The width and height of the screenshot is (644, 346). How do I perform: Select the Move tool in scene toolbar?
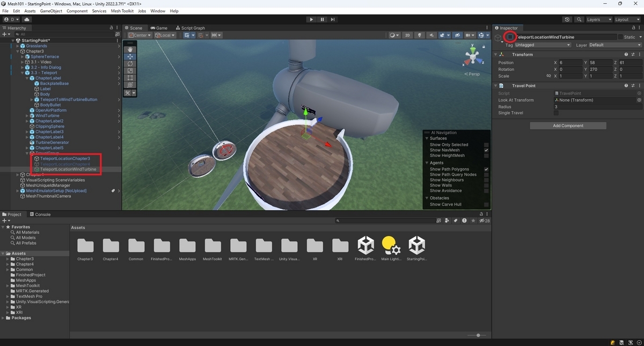129,56
